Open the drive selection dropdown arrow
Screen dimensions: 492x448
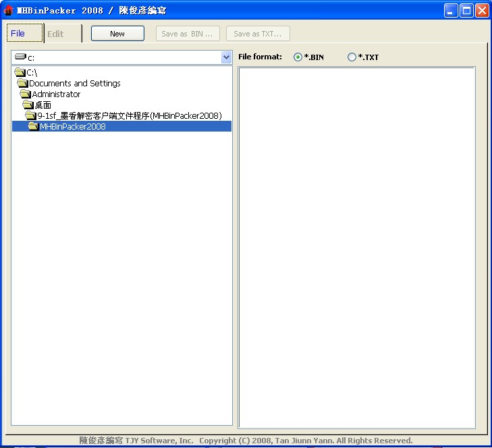226,58
